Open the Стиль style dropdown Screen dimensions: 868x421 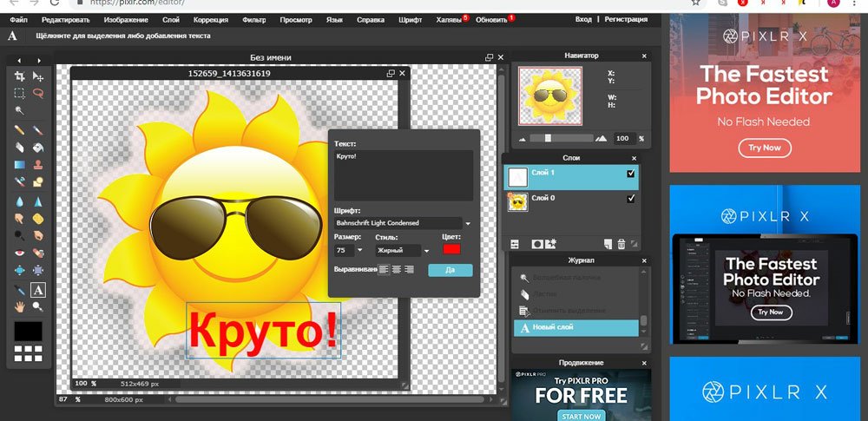(426, 251)
